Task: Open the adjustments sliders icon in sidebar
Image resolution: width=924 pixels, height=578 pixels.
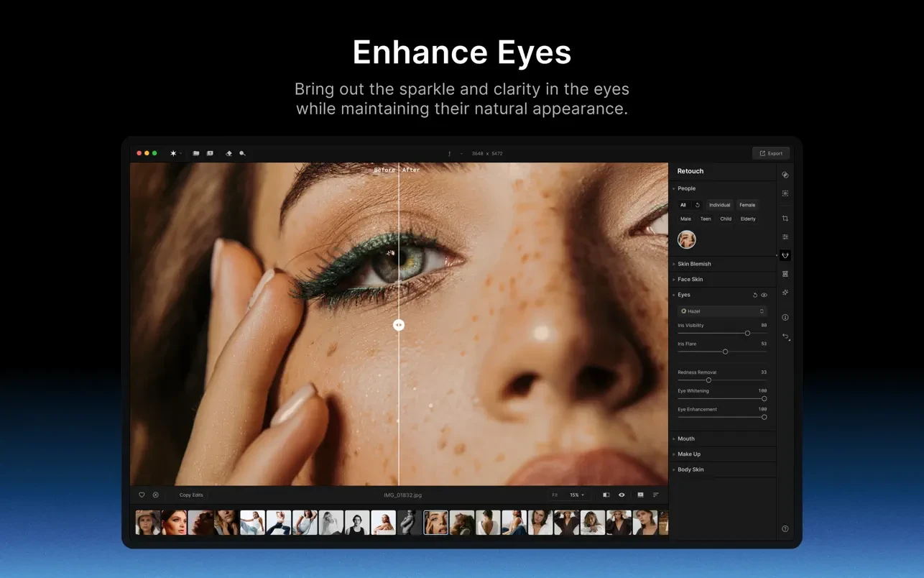Action: click(785, 237)
